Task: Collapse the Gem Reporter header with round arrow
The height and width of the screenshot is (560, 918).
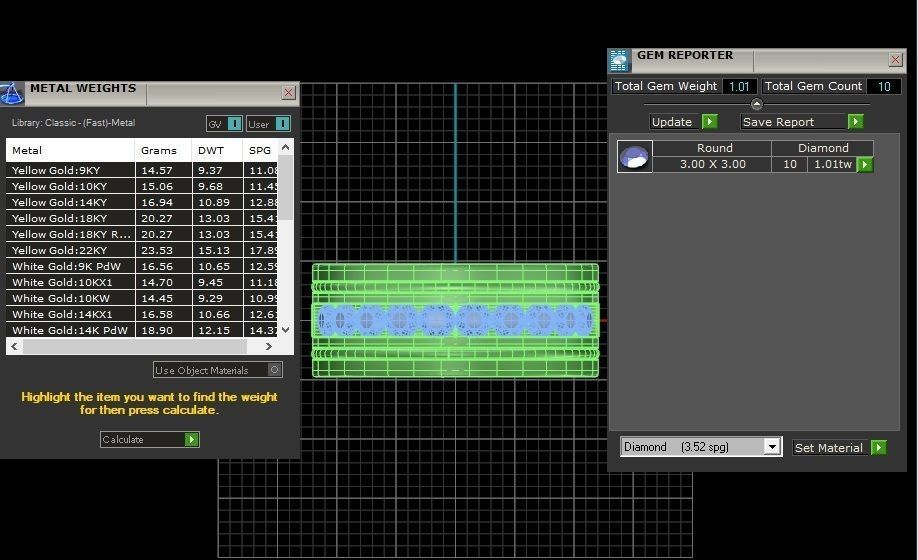Action: click(756, 104)
